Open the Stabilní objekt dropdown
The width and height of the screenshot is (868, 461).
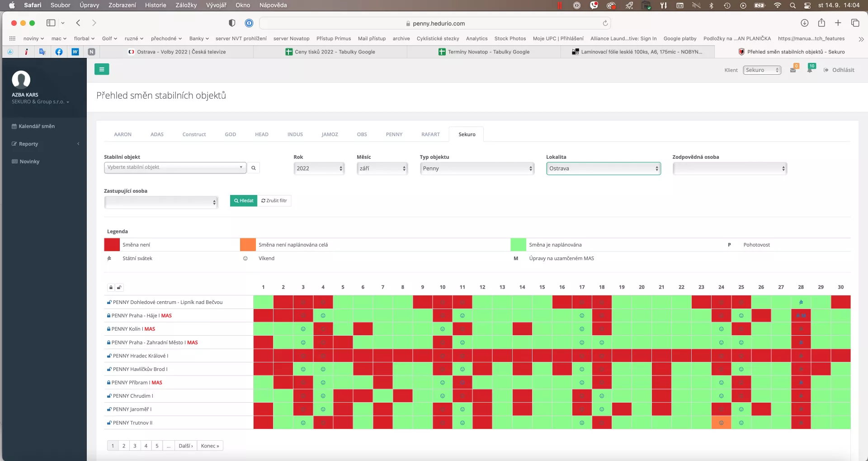[175, 167]
